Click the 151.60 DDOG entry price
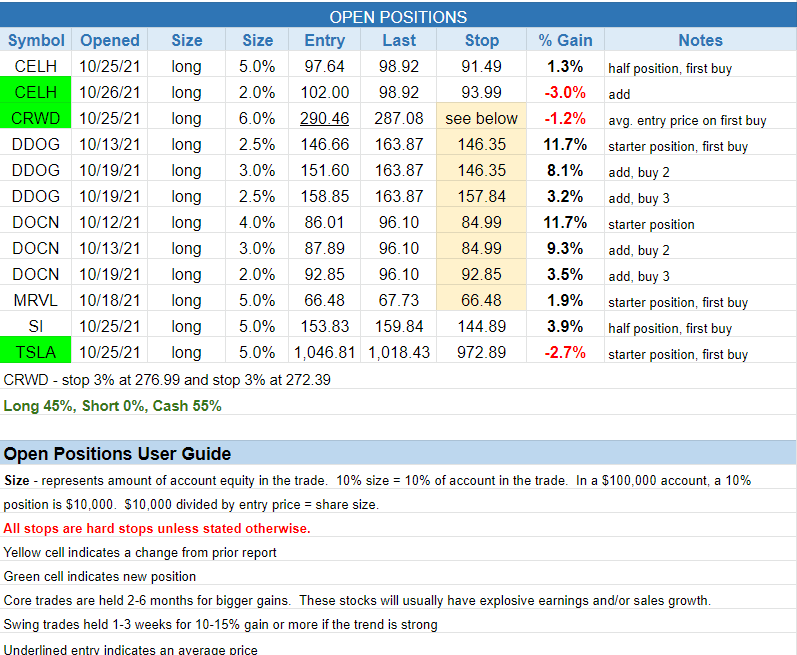The image size is (797, 655). tap(324, 170)
